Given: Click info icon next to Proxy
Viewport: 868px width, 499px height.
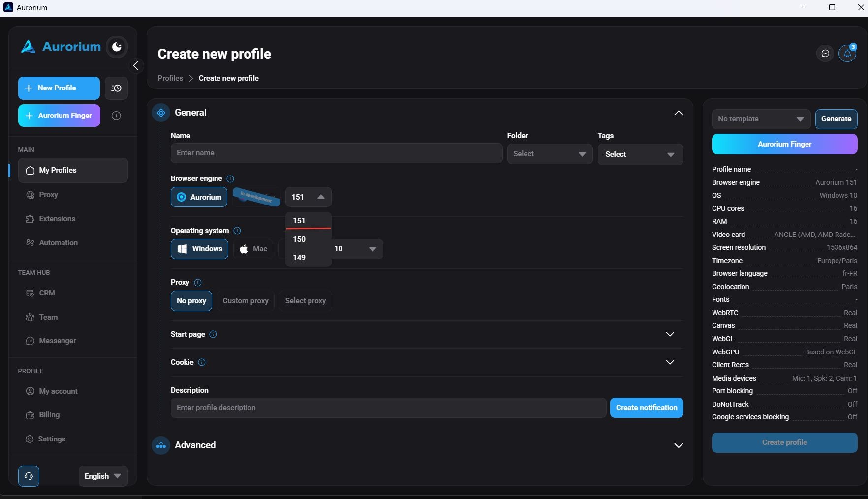Looking at the screenshot, I should [198, 282].
